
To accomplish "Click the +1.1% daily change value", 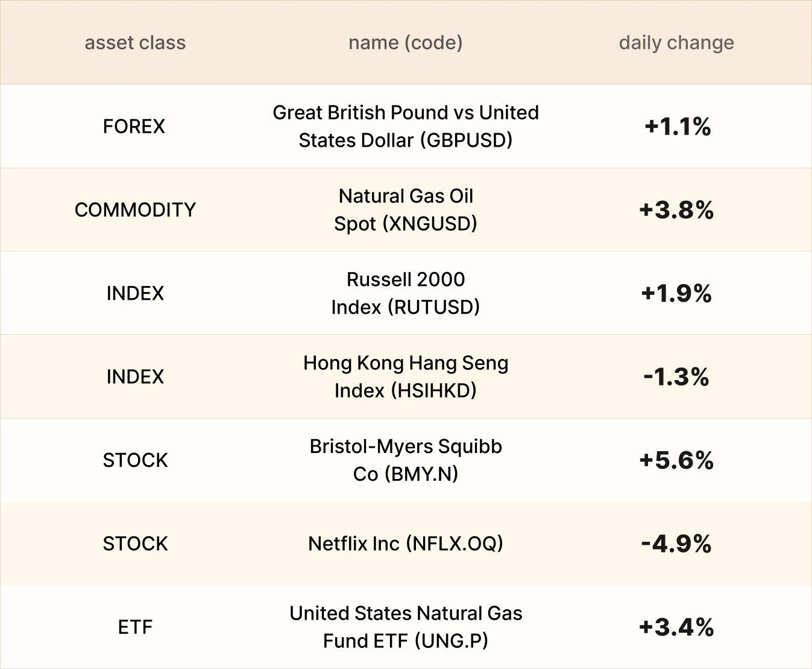I will [677, 127].
